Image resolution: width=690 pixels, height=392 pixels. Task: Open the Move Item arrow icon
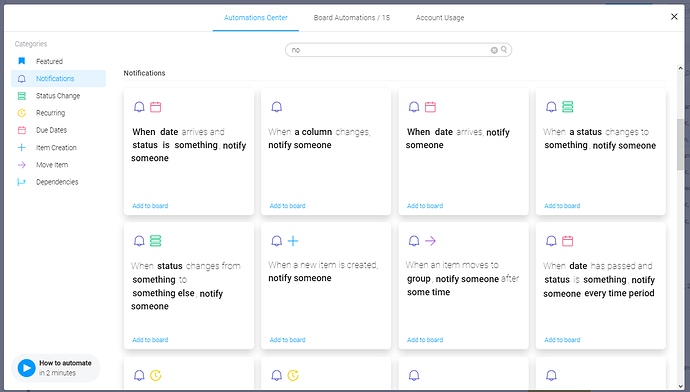22,165
